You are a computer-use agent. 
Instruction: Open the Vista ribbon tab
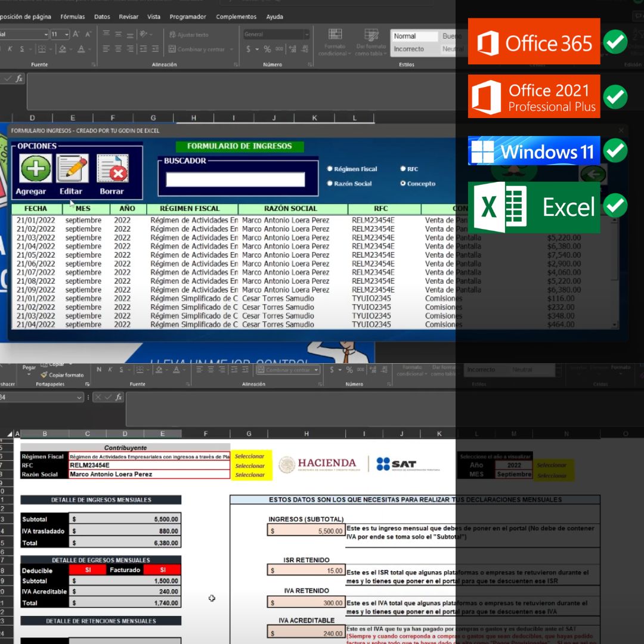154,17
